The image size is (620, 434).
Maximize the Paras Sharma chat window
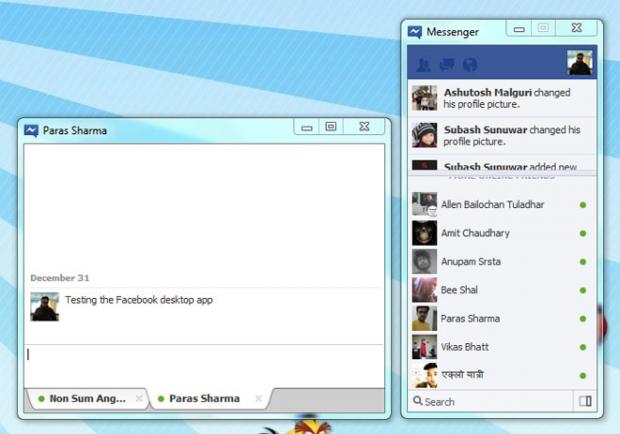[x=331, y=126]
